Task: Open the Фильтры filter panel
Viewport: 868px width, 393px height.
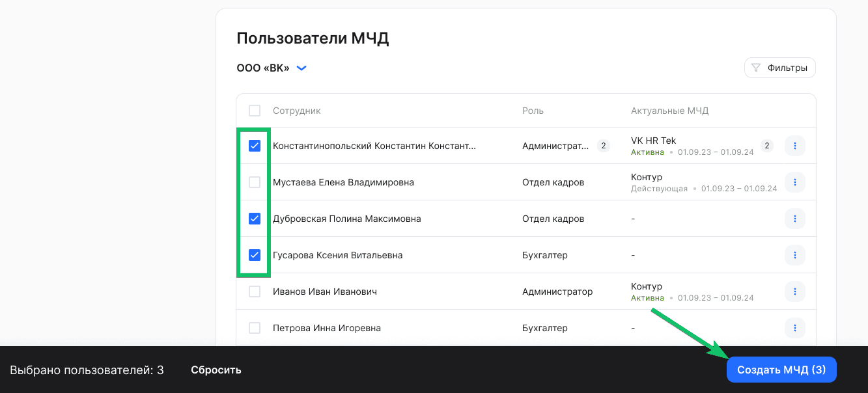Action: [x=779, y=68]
